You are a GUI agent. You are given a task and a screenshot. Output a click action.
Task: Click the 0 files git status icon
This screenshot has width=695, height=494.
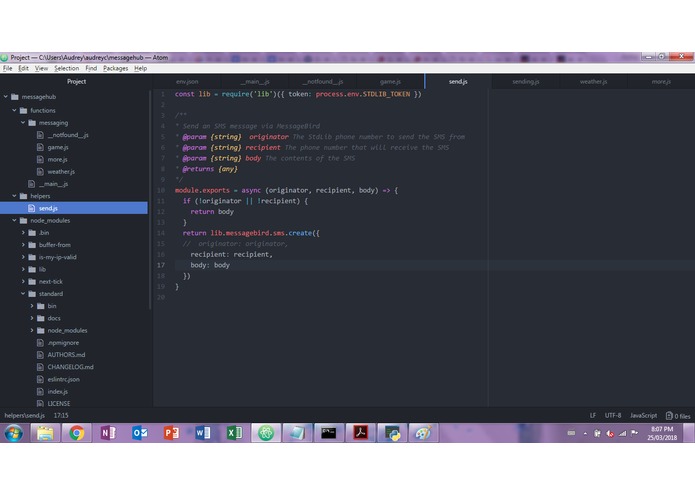pyautogui.click(x=669, y=416)
